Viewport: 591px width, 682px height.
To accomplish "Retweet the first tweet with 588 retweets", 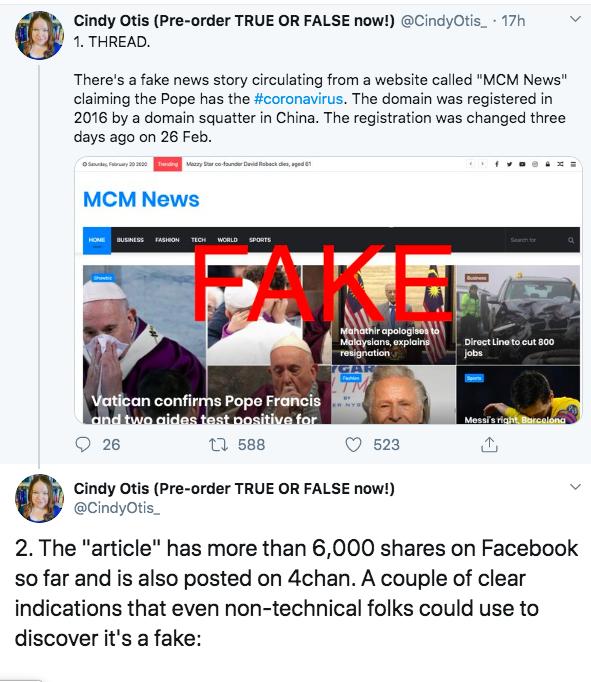I will [218, 445].
